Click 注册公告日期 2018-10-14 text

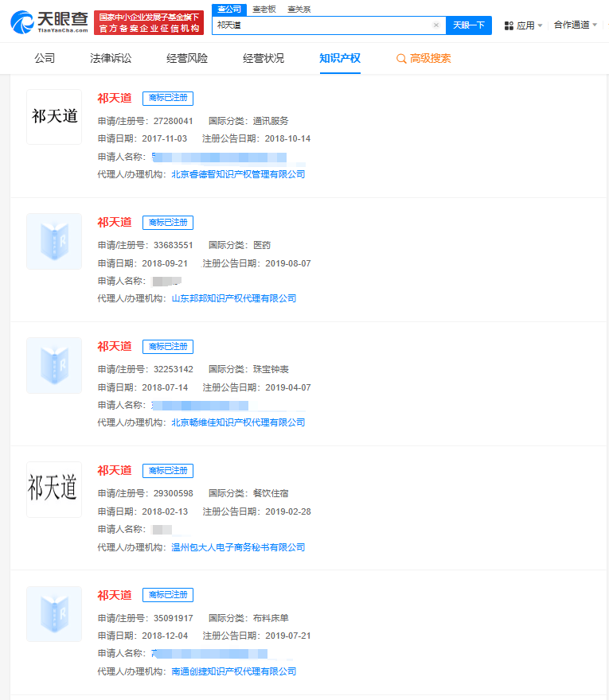pyautogui.click(x=256, y=139)
